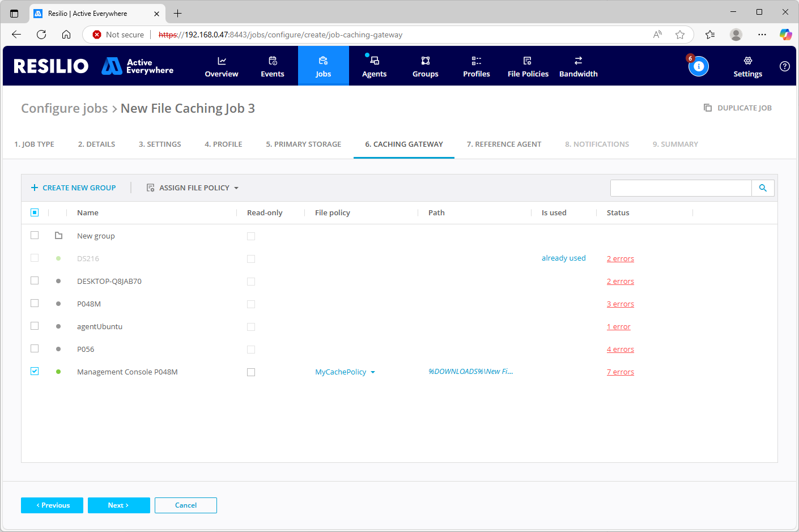The image size is (799, 532).
Task: Open the Overview dashboard icon
Action: (x=222, y=61)
